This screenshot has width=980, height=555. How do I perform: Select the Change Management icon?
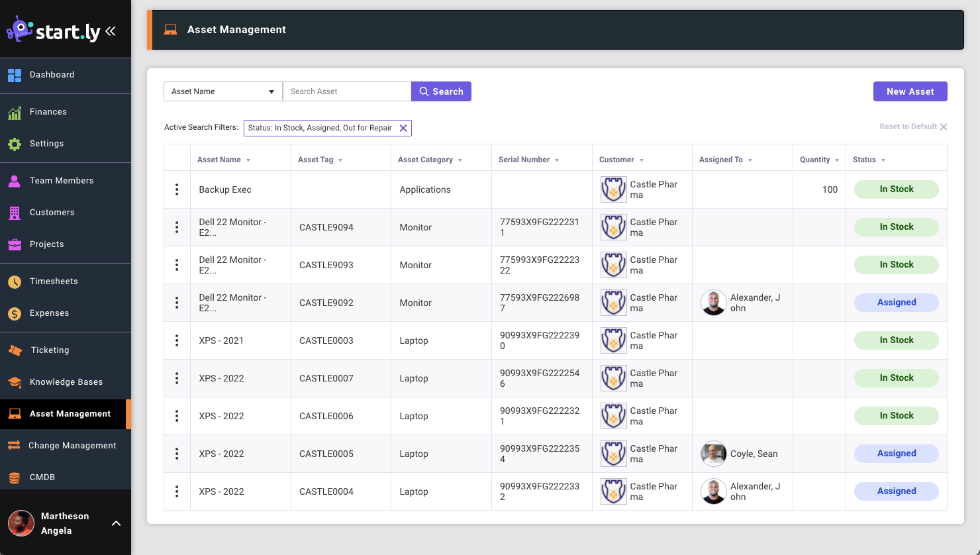[14, 445]
